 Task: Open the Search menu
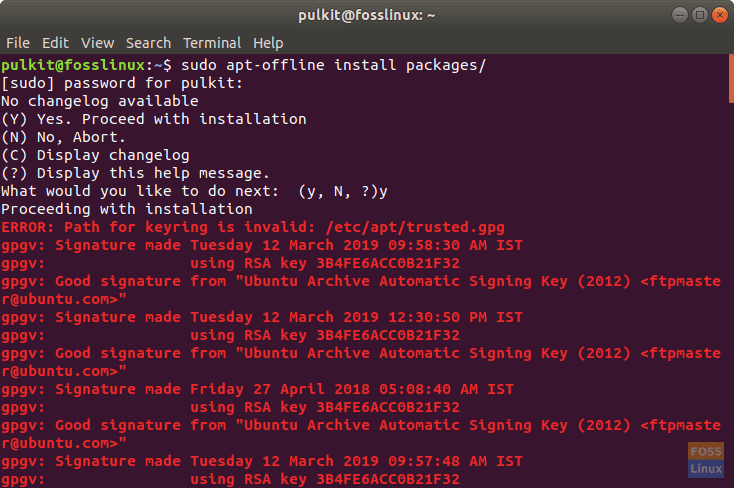click(148, 43)
